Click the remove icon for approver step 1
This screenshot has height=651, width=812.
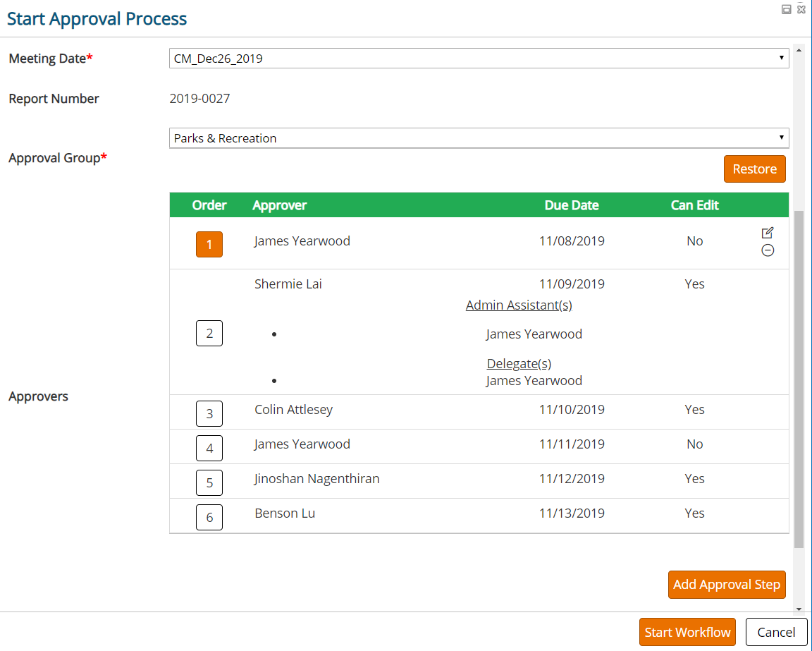[768, 250]
